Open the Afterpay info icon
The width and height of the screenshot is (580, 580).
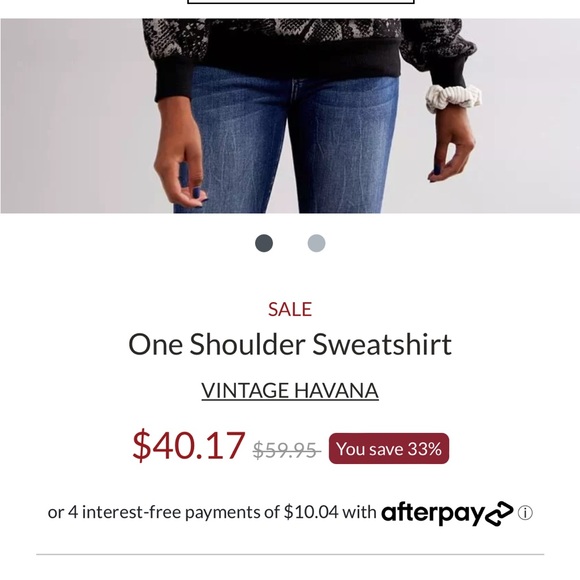(525, 513)
